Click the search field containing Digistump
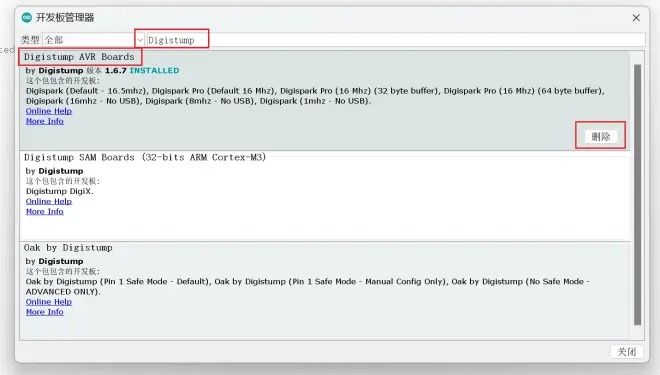Screen dimensions: 660x375 tap(395, 40)
